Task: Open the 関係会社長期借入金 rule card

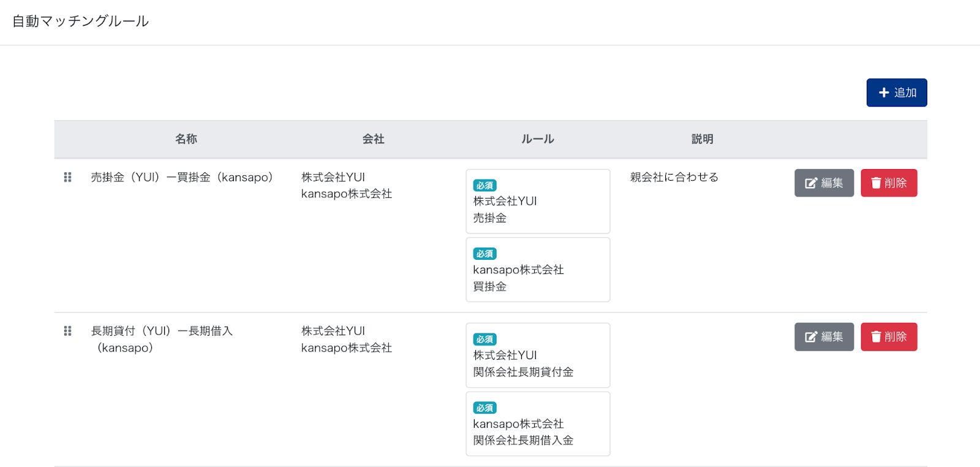Action: tap(538, 423)
